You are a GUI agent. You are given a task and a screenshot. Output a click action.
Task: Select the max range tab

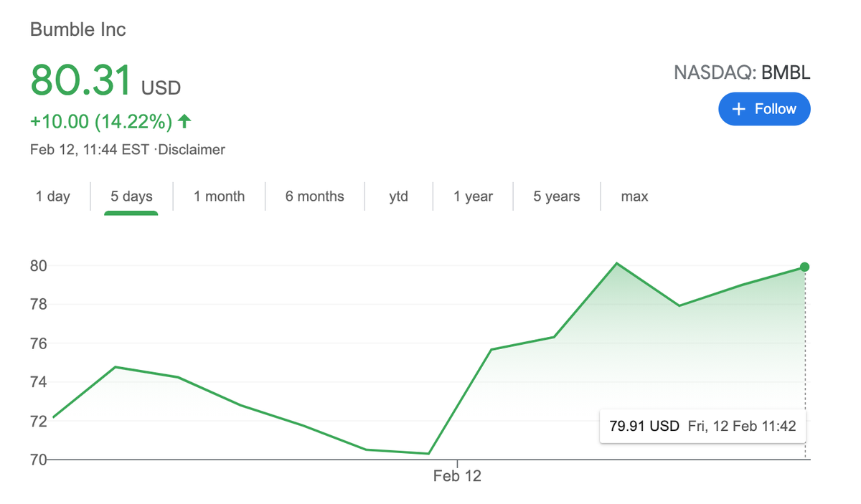(634, 196)
